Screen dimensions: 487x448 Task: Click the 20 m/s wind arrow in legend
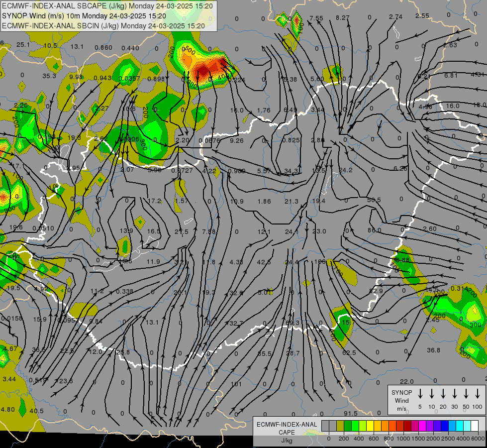pos(443,394)
